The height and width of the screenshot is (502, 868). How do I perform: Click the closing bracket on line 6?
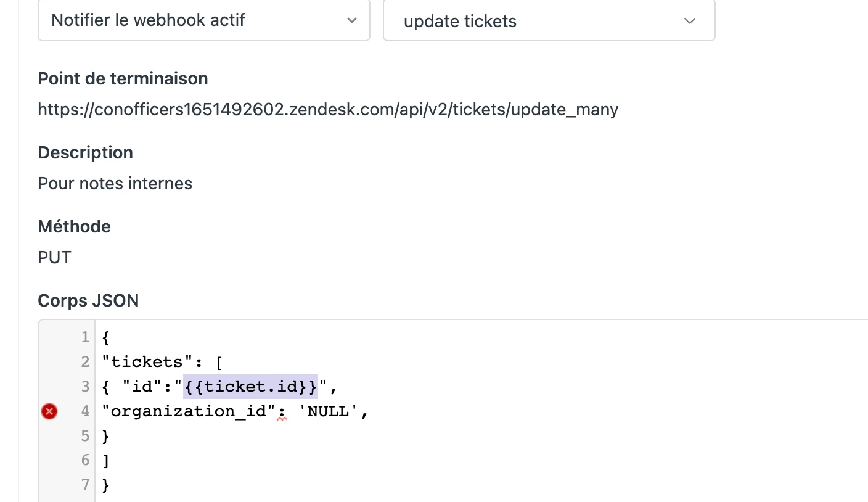(x=105, y=461)
